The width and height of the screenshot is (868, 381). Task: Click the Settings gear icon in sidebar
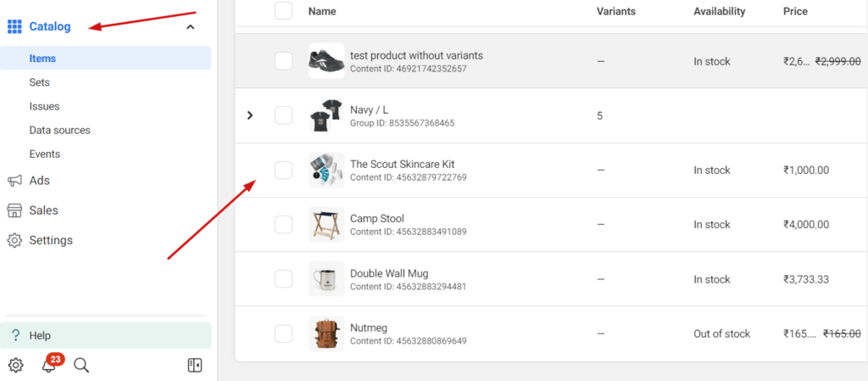[14, 240]
